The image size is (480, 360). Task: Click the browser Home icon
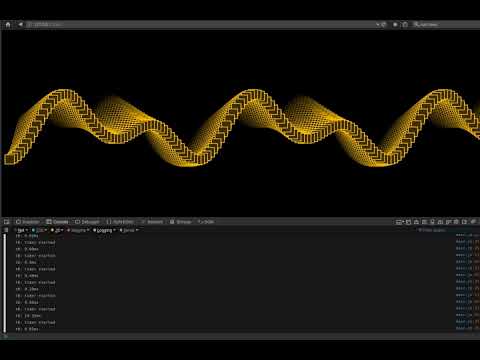(x=8, y=25)
